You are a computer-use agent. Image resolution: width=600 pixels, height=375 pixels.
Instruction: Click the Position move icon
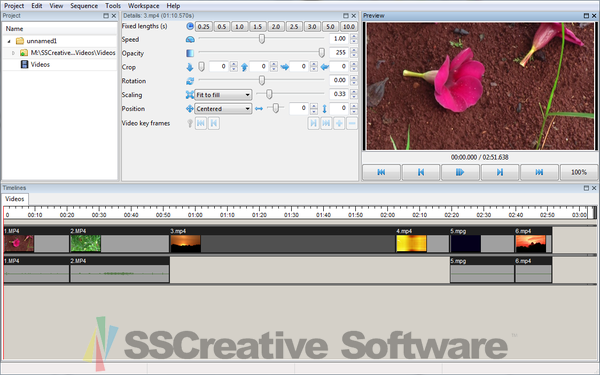coord(190,109)
